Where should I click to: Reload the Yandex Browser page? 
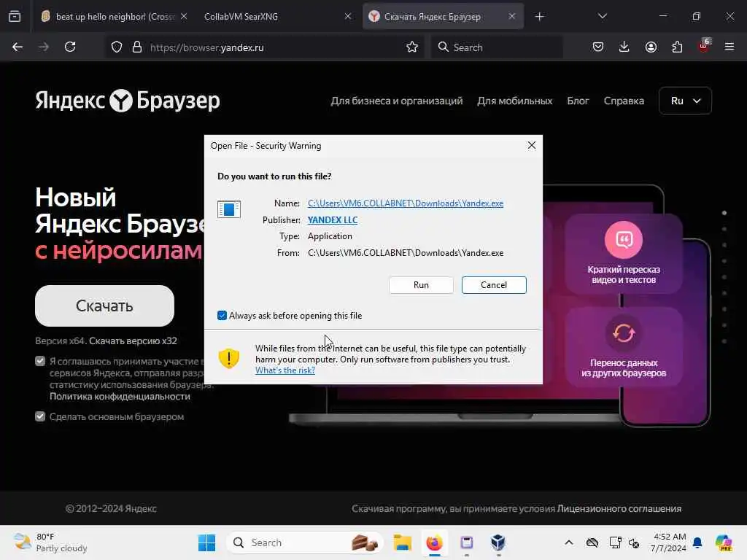click(70, 47)
